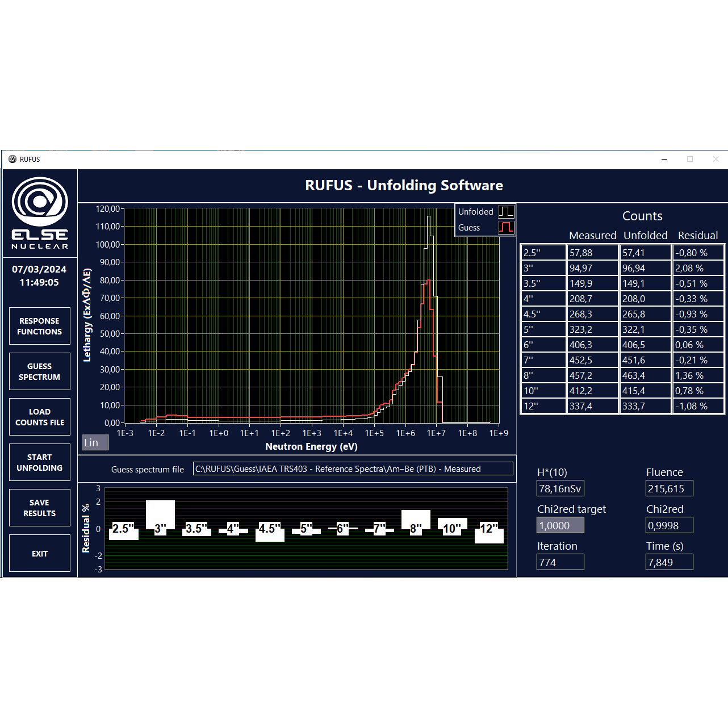Minimize the RUFUS window
This screenshot has width=728, height=728.
(x=664, y=160)
